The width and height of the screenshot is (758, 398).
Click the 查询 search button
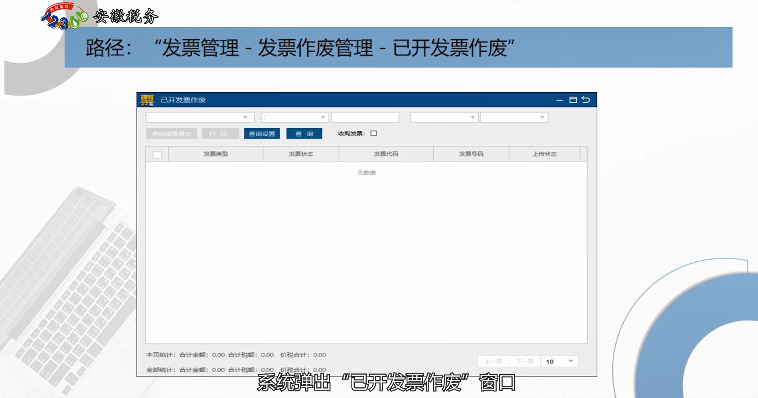(304, 133)
